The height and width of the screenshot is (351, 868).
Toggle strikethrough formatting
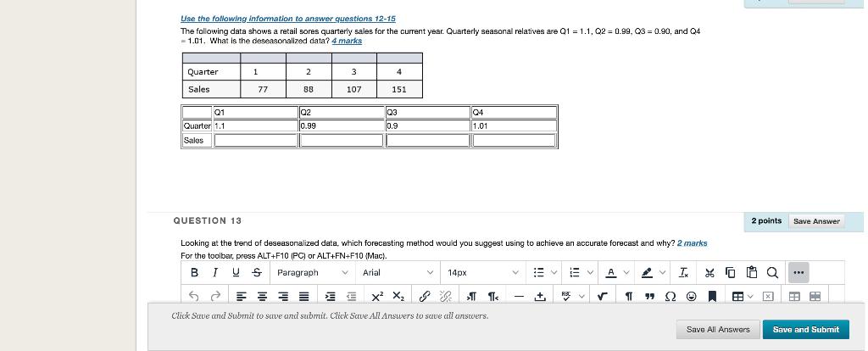[x=256, y=272]
